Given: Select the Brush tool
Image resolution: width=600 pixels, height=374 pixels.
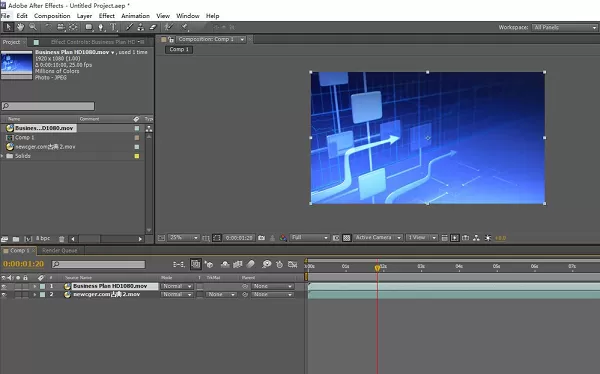Looking at the screenshot, I should click(129, 27).
